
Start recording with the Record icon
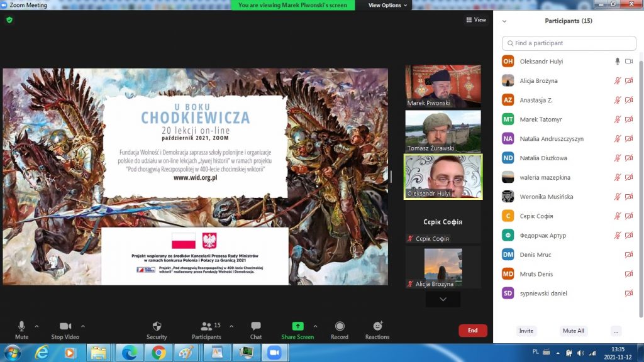[340, 326]
